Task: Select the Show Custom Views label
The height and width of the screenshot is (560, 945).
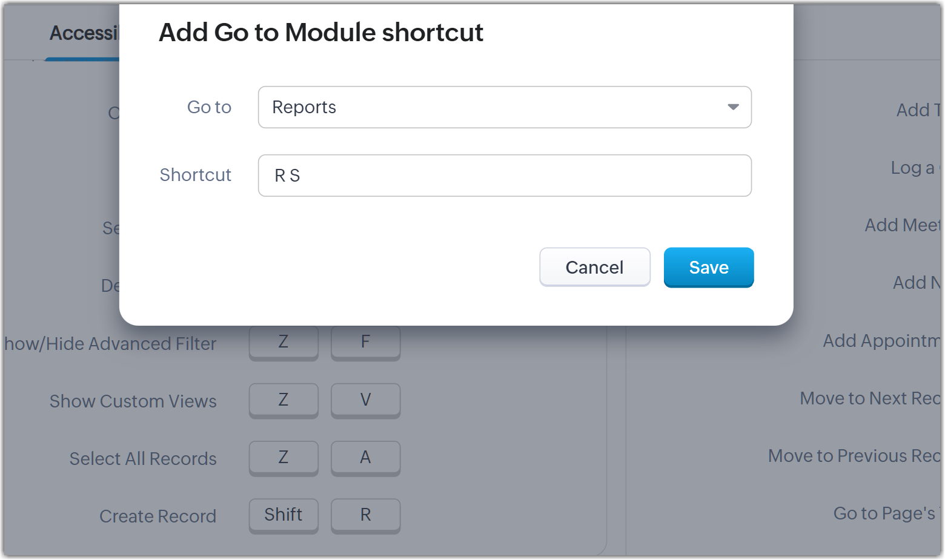Action: [x=133, y=401]
